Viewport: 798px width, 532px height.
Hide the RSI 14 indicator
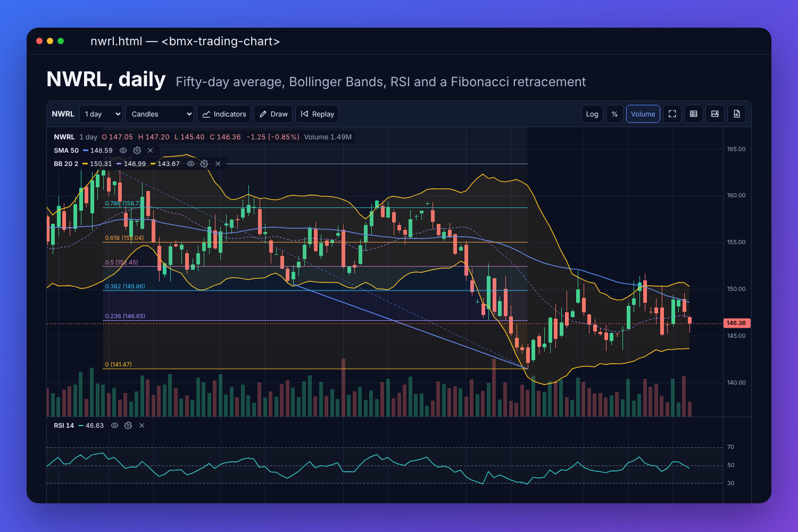coord(114,426)
